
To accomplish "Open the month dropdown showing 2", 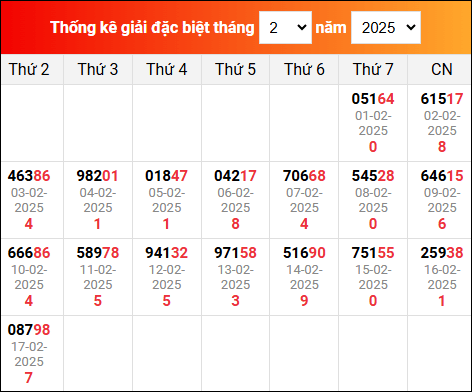I will pyautogui.click(x=285, y=28).
